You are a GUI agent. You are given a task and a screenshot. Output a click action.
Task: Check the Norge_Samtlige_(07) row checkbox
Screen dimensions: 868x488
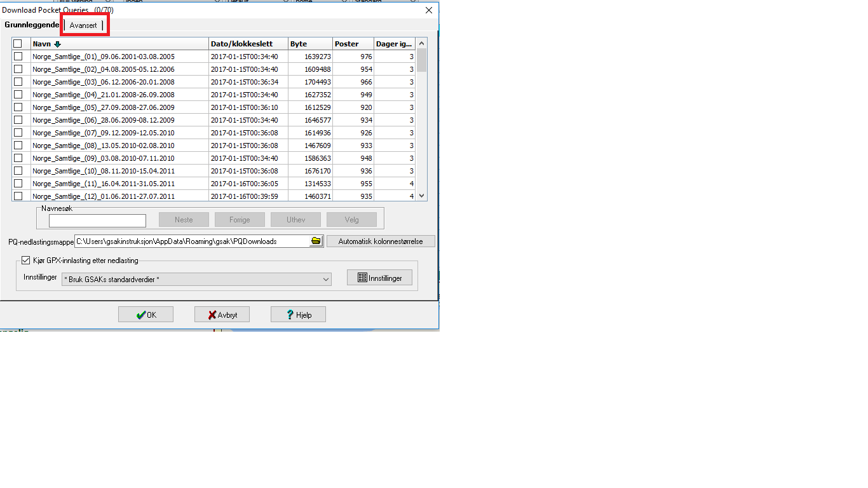[x=18, y=133]
